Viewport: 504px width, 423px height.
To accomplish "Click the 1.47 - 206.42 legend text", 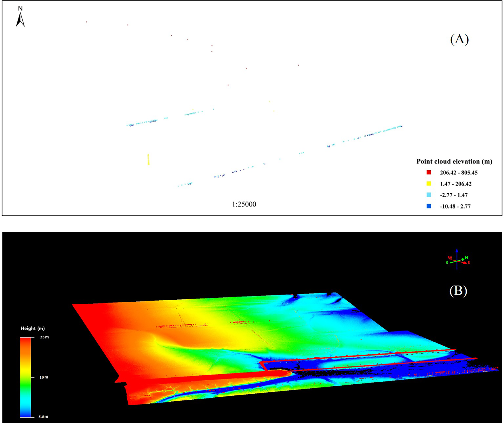I will pos(456,184).
